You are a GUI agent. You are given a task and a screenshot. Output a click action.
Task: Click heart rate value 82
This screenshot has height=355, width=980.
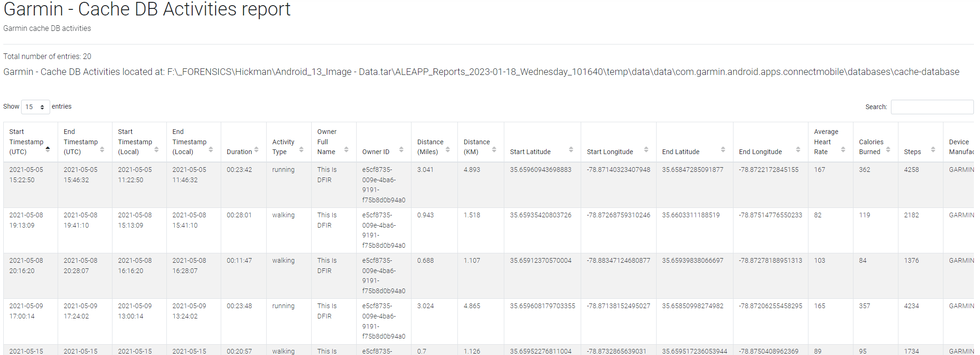pos(817,215)
